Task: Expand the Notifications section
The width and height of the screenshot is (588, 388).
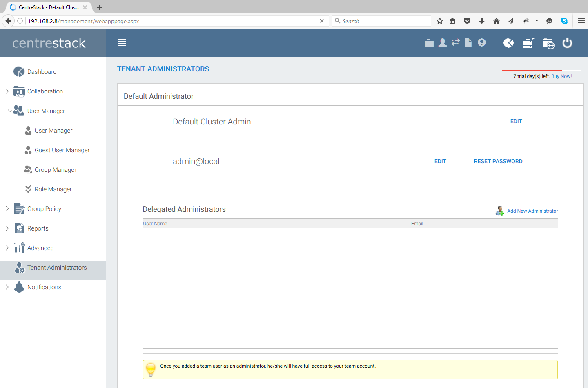Action: 7,287
